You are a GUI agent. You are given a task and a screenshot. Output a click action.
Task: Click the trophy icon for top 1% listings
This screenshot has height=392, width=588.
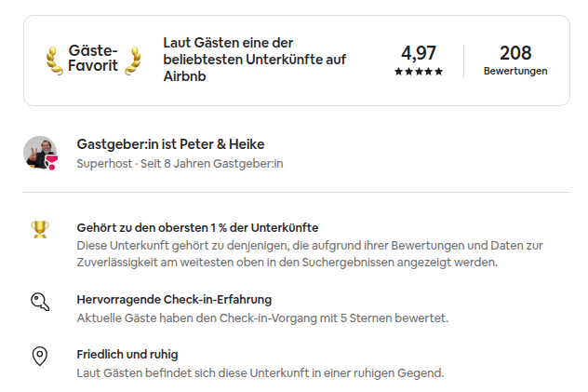(x=40, y=228)
